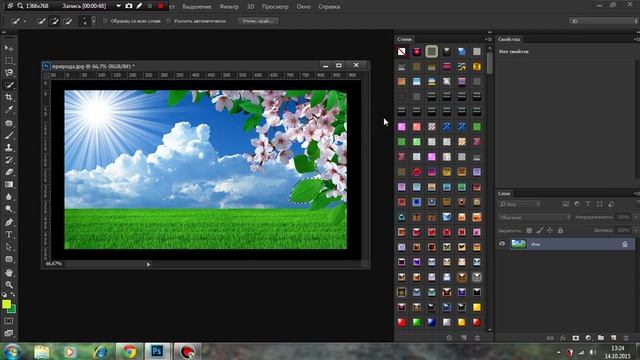Viewport: 640px width, 360px height.
Task: Open the Справка menu
Action: pyautogui.click(x=329, y=7)
